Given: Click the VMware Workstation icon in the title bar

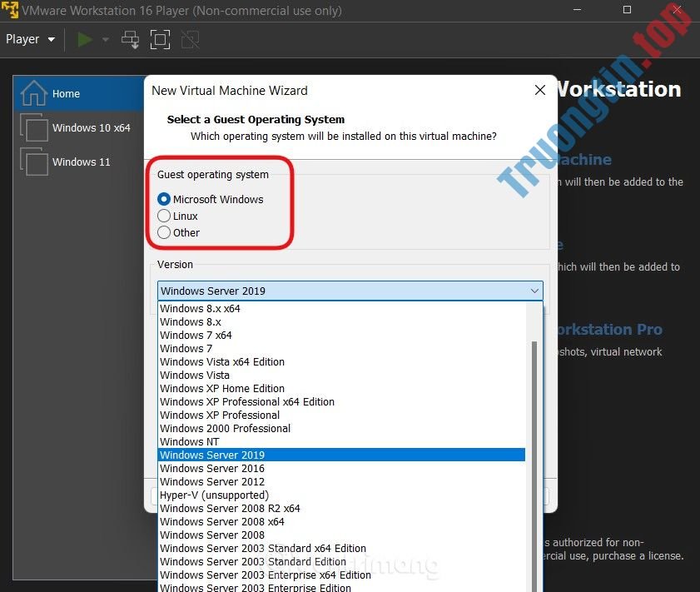Looking at the screenshot, I should coord(11,10).
